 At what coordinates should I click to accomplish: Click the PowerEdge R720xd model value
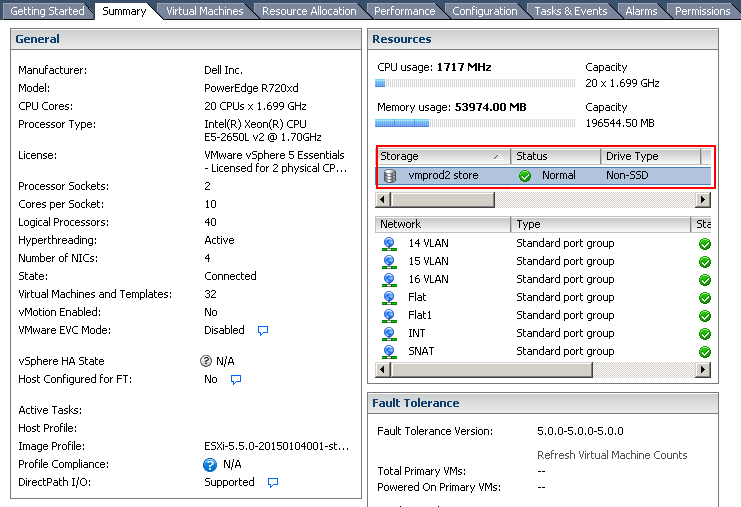[x=251, y=88]
